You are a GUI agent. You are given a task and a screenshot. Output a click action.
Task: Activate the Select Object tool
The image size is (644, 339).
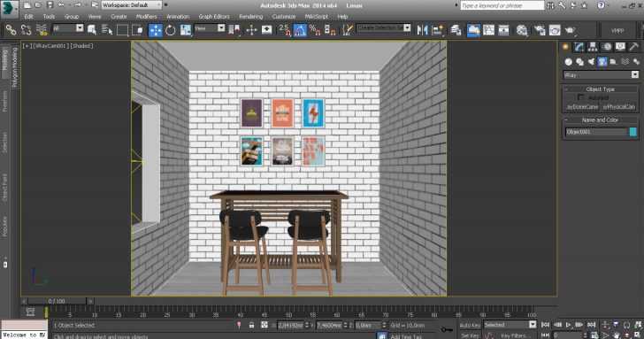[92, 29]
